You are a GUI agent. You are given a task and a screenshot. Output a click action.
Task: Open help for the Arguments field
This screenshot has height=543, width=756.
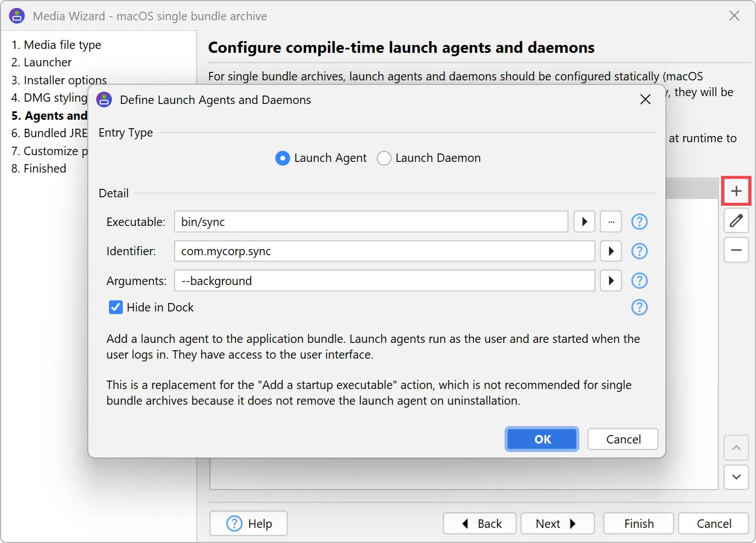tap(640, 280)
